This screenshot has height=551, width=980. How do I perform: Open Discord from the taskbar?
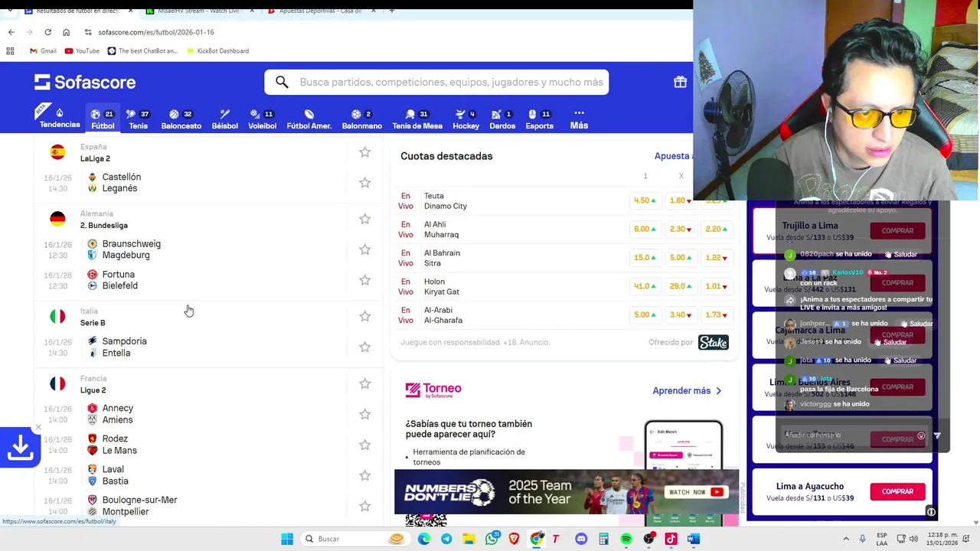tap(581, 539)
